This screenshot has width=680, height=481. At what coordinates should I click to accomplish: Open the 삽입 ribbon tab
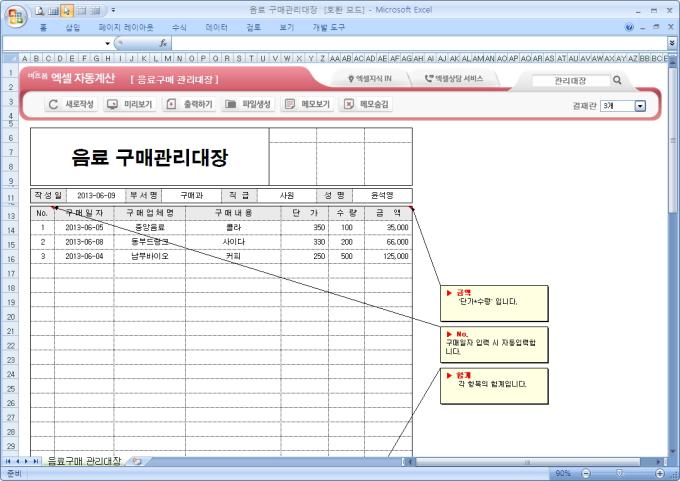pyautogui.click(x=73, y=28)
